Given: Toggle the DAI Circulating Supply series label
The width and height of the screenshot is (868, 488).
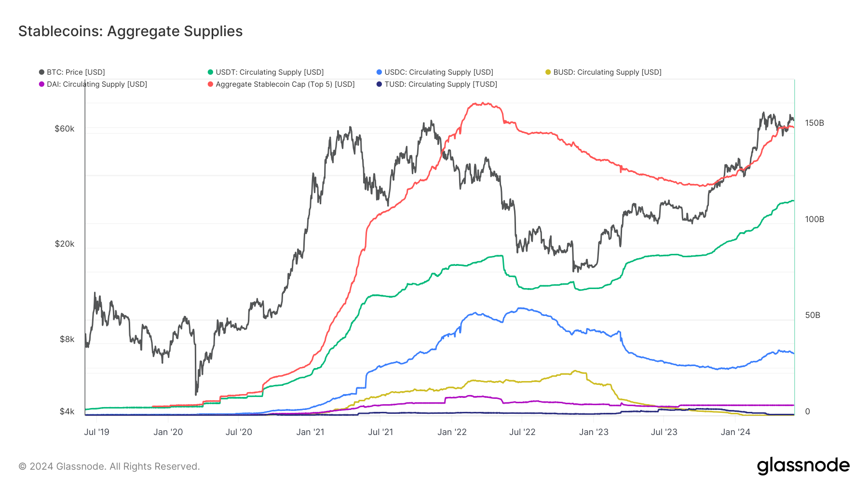Looking at the screenshot, I should (x=97, y=84).
